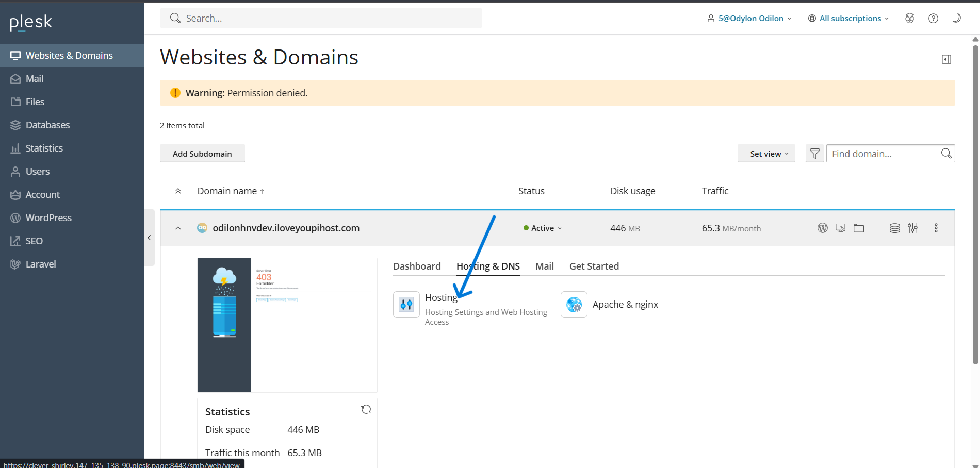980x468 pixels.
Task: Switch to the Dashboard tab
Action: point(417,266)
